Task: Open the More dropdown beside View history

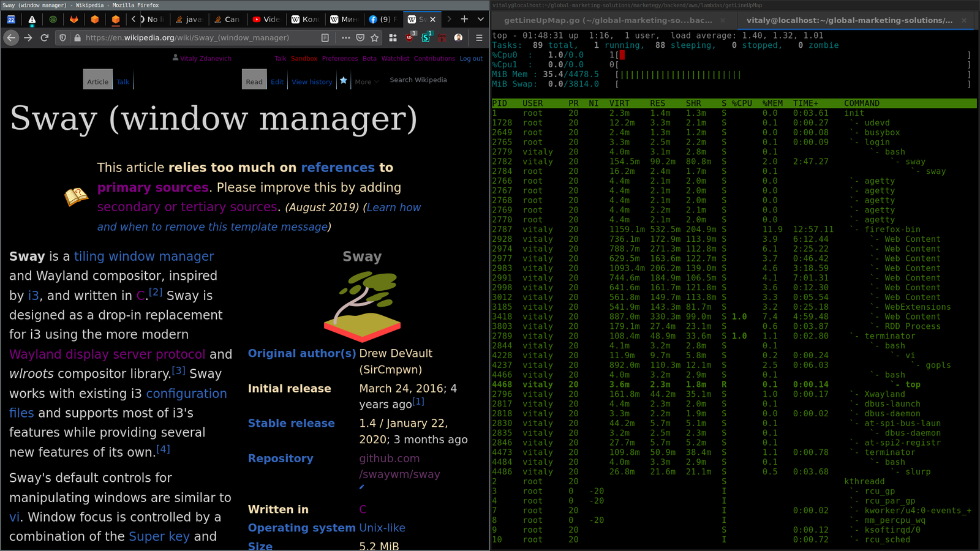Action: tap(365, 81)
